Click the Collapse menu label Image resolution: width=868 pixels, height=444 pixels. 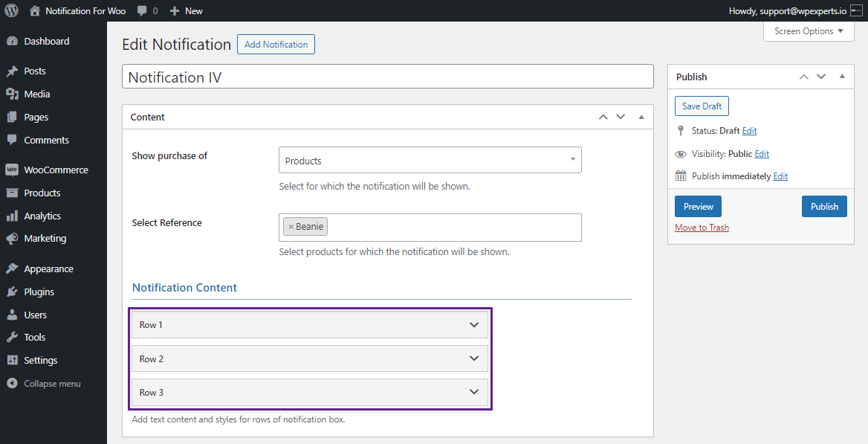point(52,384)
